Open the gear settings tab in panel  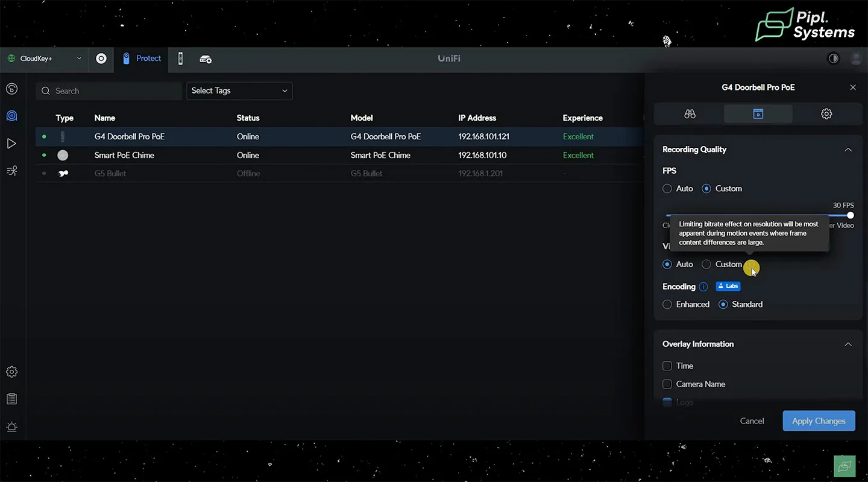(x=826, y=113)
